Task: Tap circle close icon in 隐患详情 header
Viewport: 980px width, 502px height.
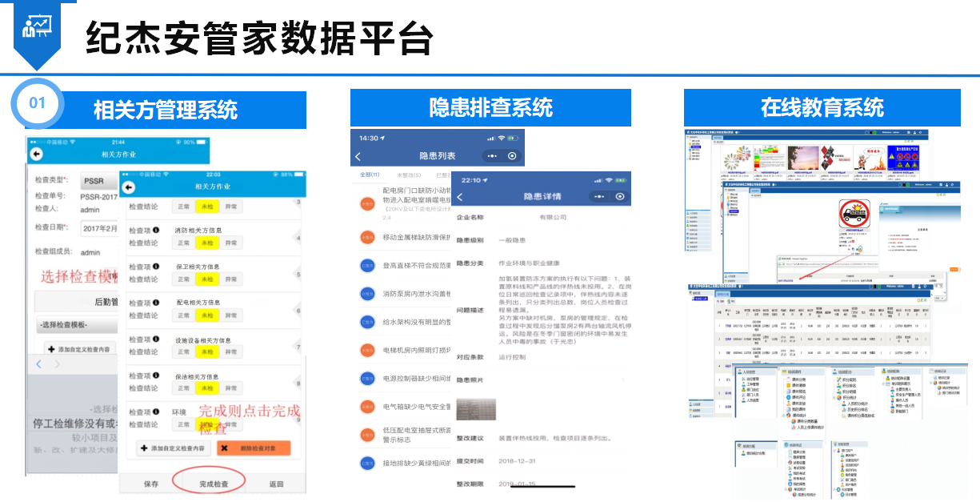Action: pos(621,196)
